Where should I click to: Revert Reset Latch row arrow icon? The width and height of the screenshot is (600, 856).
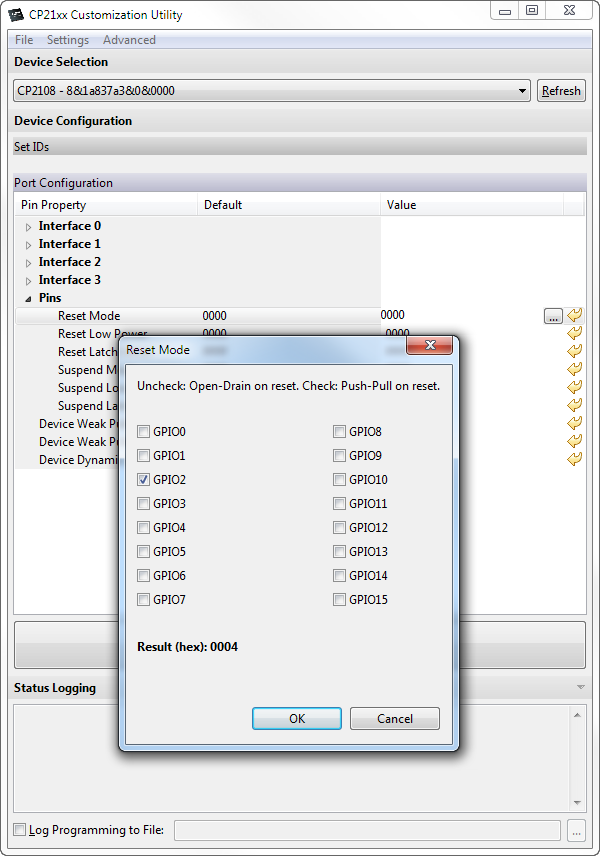[574, 351]
